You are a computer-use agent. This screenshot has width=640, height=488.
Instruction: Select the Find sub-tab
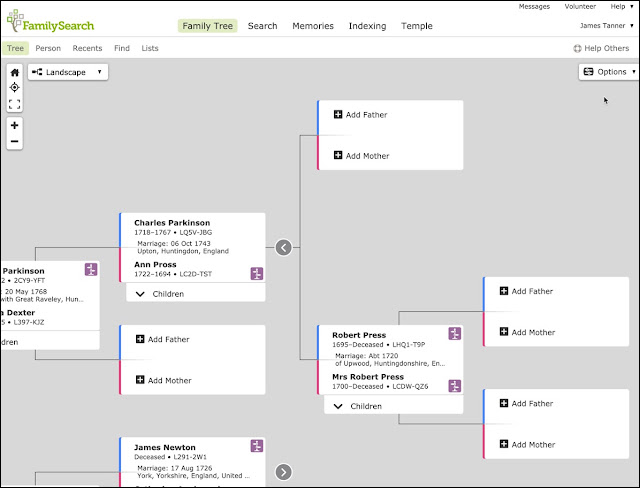(x=122, y=48)
